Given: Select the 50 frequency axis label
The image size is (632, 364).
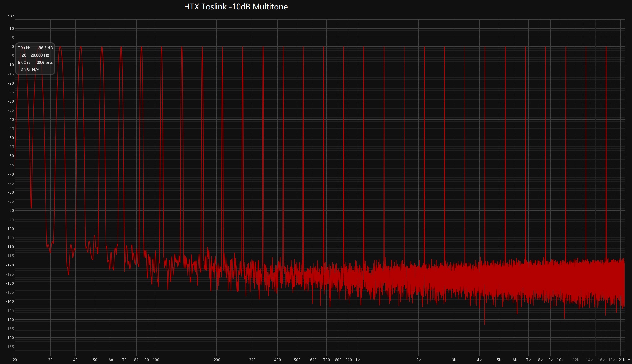Looking at the screenshot, I should [x=95, y=360].
